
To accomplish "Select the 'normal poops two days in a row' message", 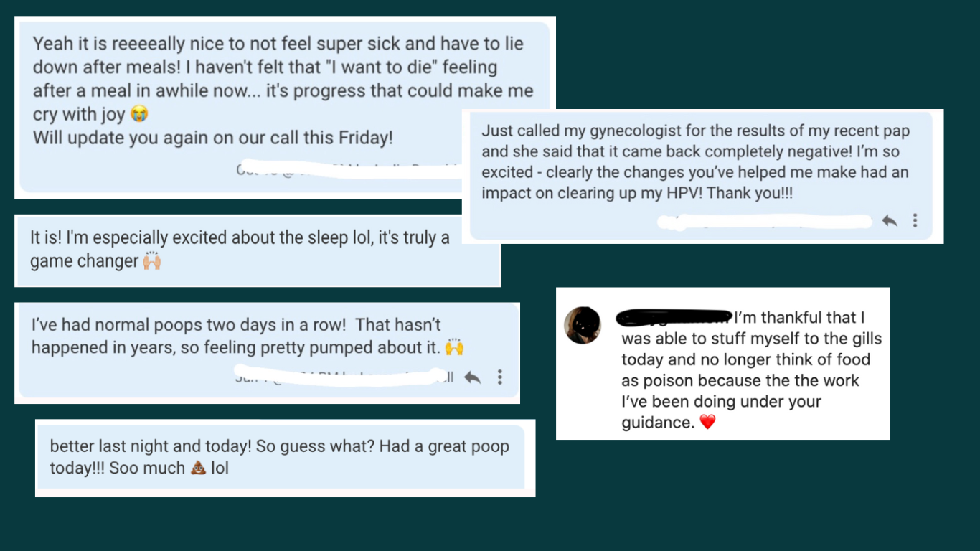I will click(268, 352).
